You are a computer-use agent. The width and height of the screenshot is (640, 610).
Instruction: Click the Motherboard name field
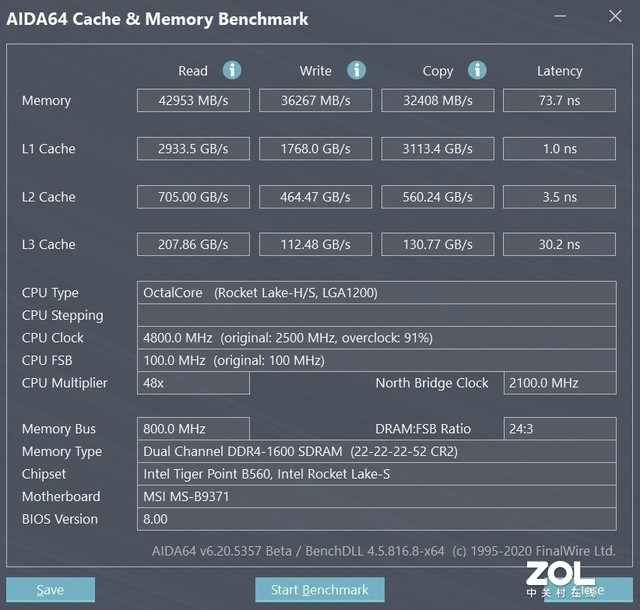376,497
